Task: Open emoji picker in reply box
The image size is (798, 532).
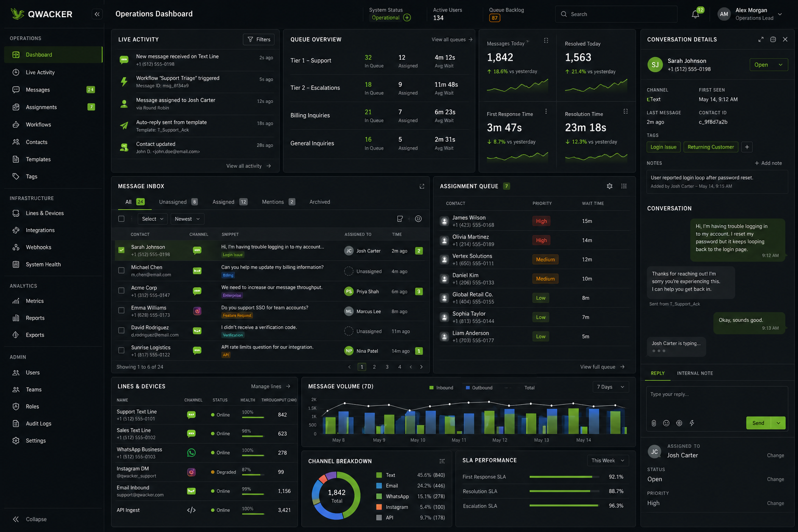Action: [667, 423]
